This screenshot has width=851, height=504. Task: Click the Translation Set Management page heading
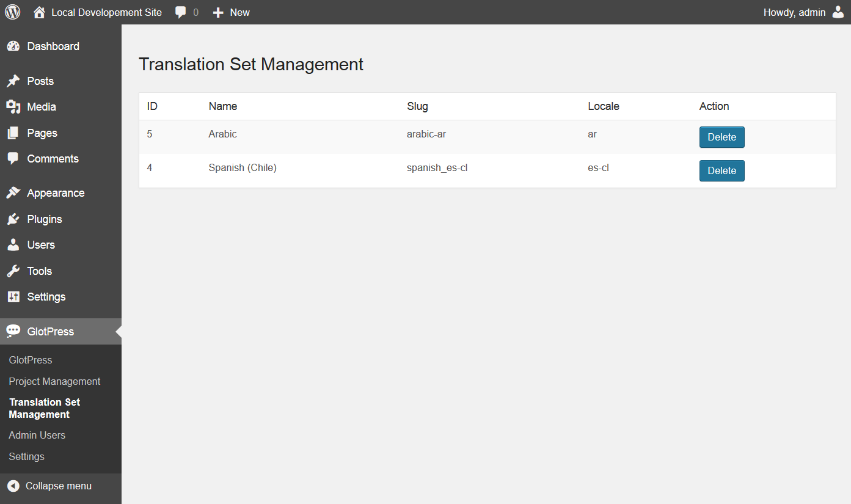pyautogui.click(x=251, y=64)
